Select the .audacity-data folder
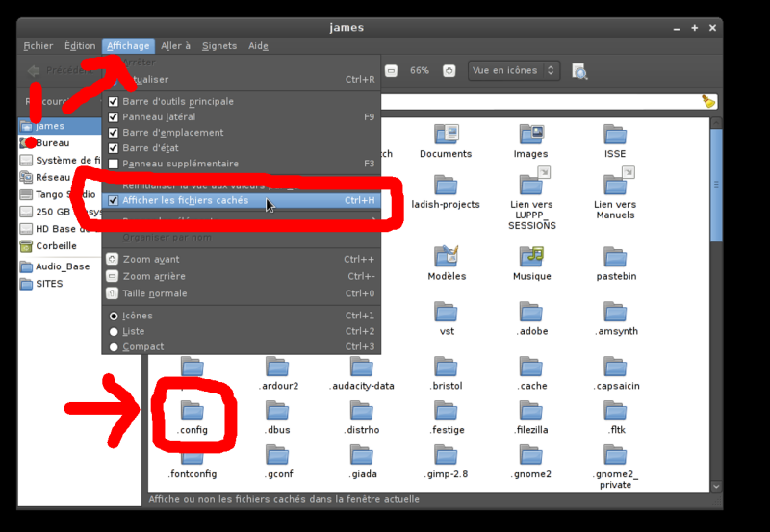The height and width of the screenshot is (532, 770). pyautogui.click(x=362, y=367)
